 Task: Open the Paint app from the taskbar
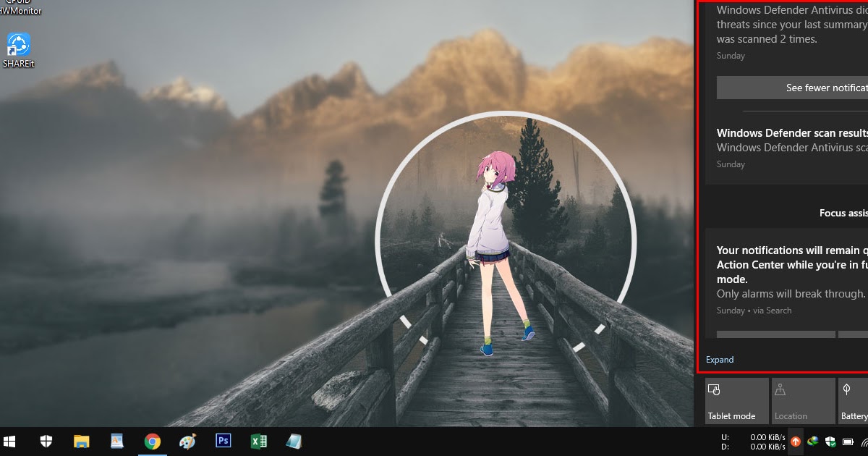point(187,441)
